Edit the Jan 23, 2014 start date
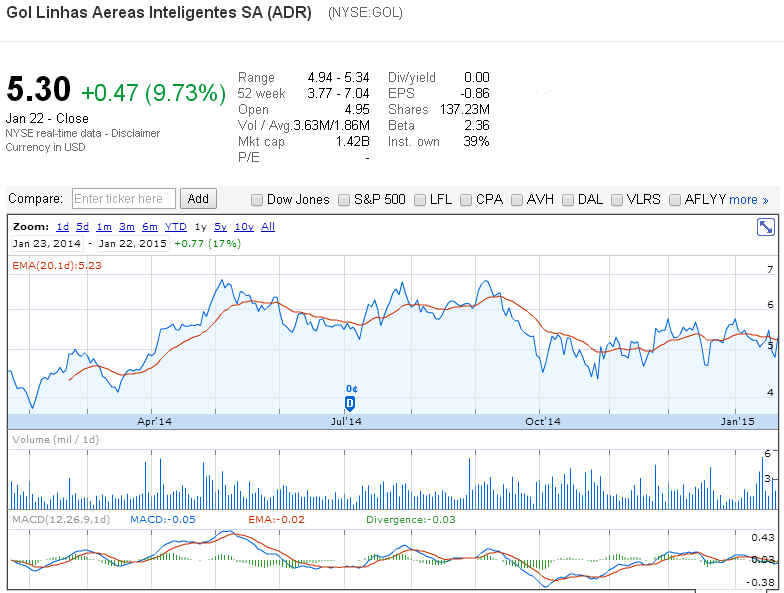Viewport: 784px width, 593px height. point(46,244)
